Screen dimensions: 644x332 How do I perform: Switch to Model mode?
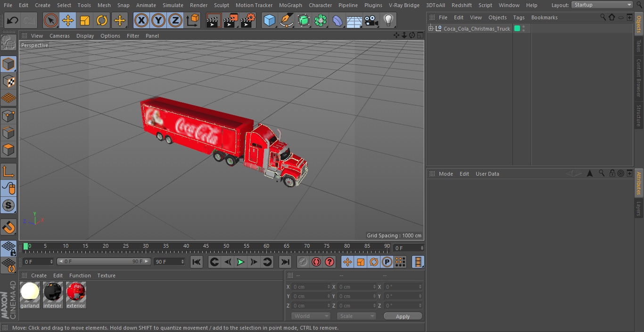point(9,64)
